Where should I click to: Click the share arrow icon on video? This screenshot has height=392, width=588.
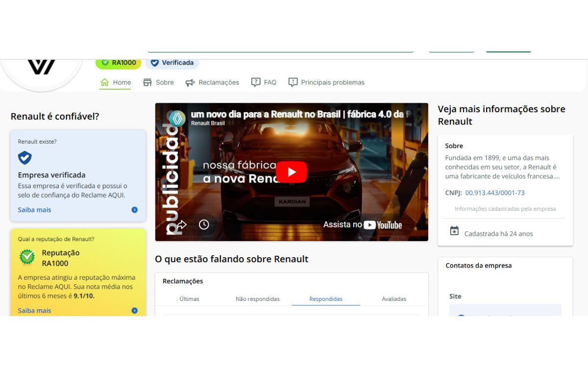click(181, 224)
